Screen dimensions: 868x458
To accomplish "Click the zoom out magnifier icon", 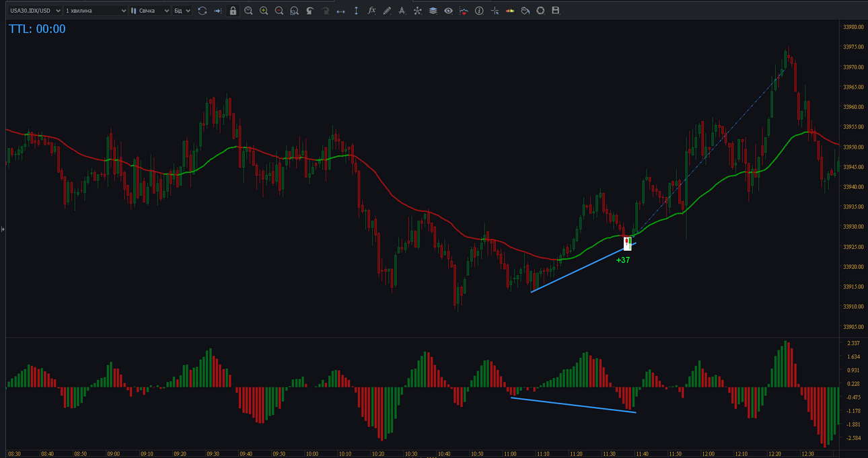I will click(279, 11).
